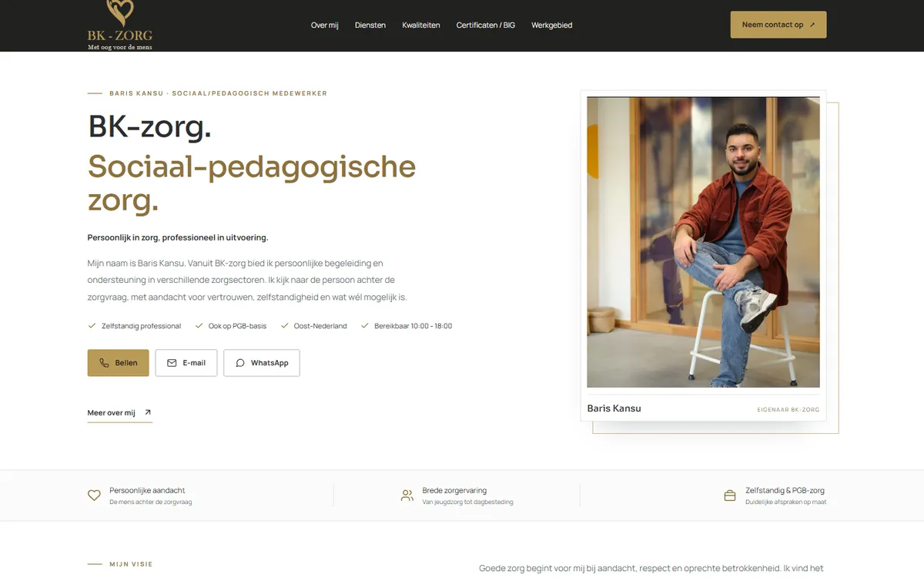Click the phone icon in Bellen
This screenshot has width=924, height=578.
tap(104, 363)
